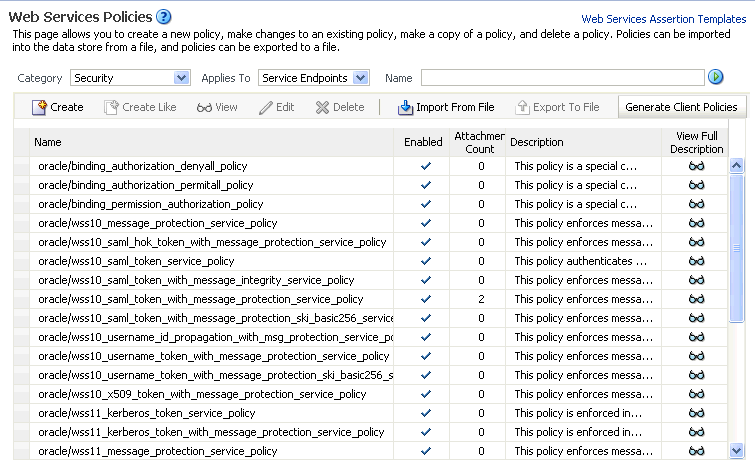Click the Generate Client Policies button
The image size is (755, 470).
click(x=681, y=107)
